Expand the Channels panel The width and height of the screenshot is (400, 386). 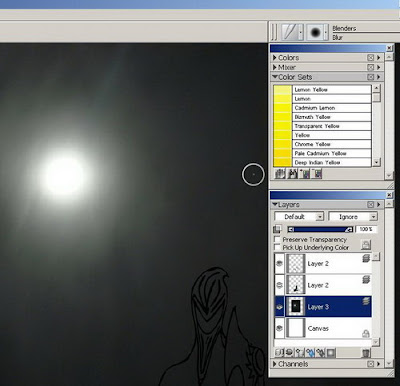pyautogui.click(x=275, y=364)
